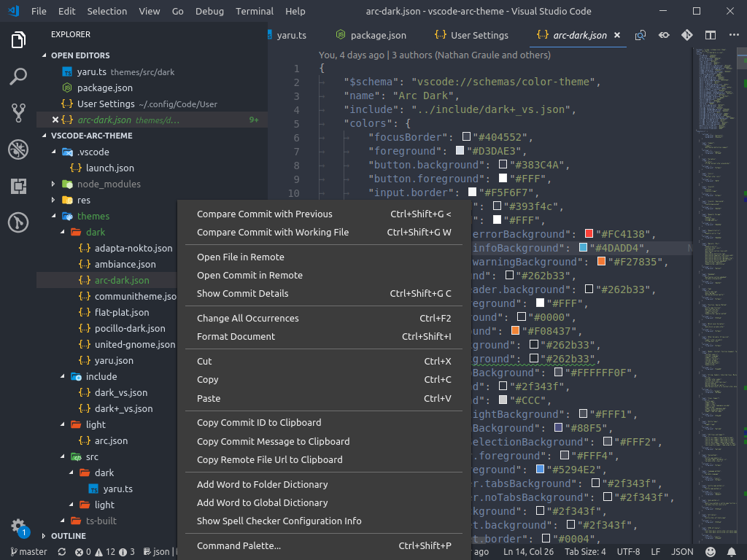747x560 pixels.
Task: Open the editor actions ellipsis menu
Action: point(734,34)
